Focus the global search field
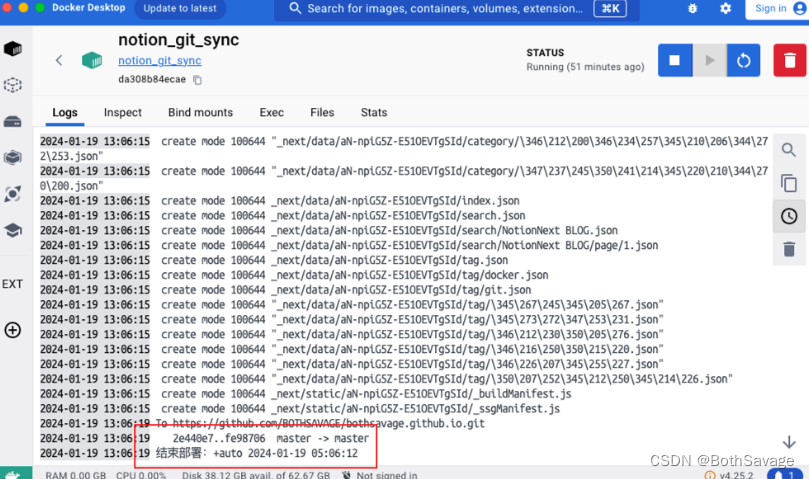The height and width of the screenshot is (479, 809). (x=457, y=9)
